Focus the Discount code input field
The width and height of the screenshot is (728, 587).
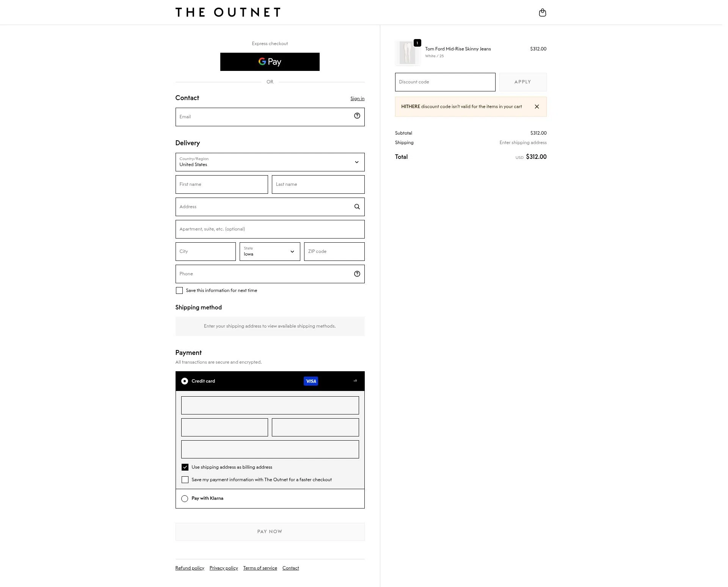(445, 82)
